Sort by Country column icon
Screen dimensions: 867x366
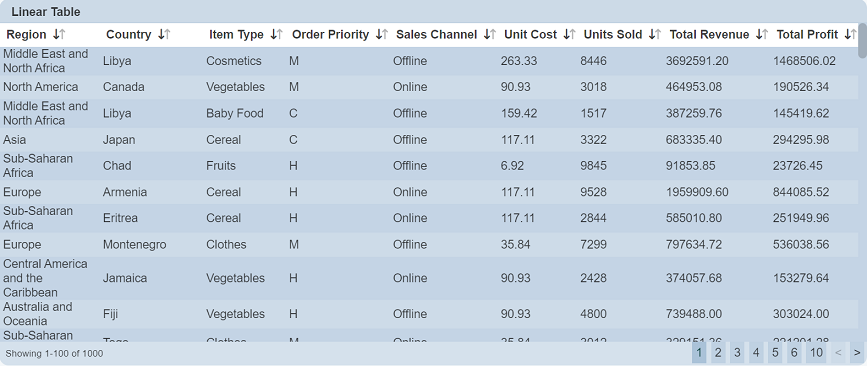(164, 35)
